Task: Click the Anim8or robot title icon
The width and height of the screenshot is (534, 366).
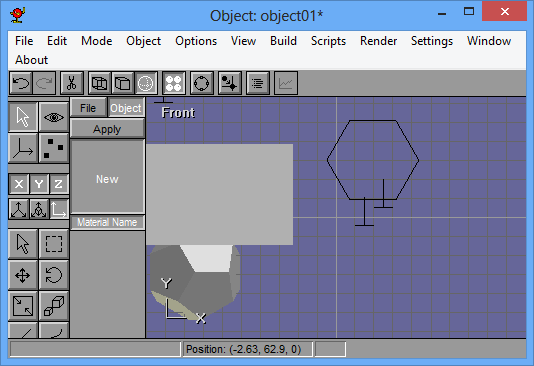Action: point(18,15)
